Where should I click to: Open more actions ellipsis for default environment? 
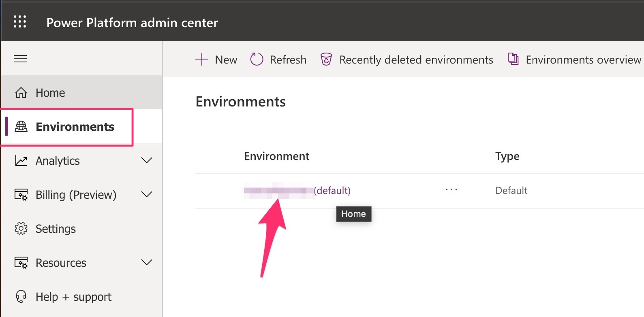coord(451,190)
